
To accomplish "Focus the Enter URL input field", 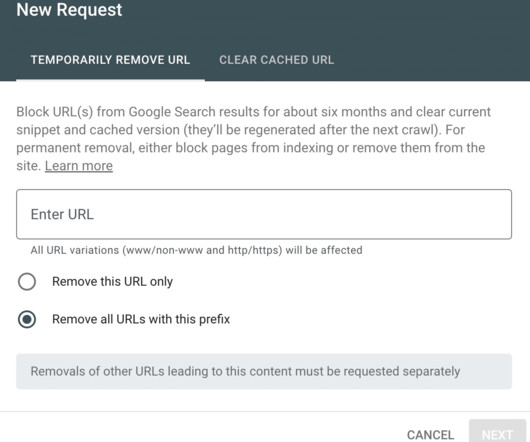I will click(264, 214).
